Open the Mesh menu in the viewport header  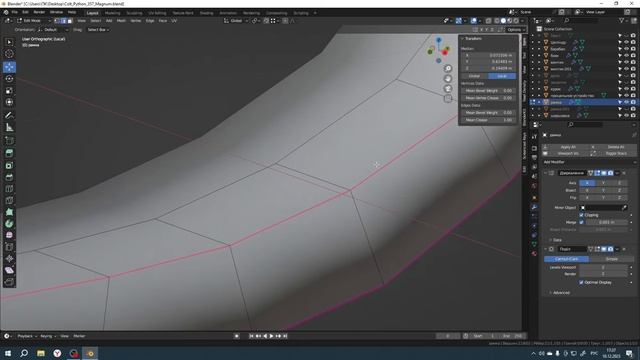[x=121, y=20]
